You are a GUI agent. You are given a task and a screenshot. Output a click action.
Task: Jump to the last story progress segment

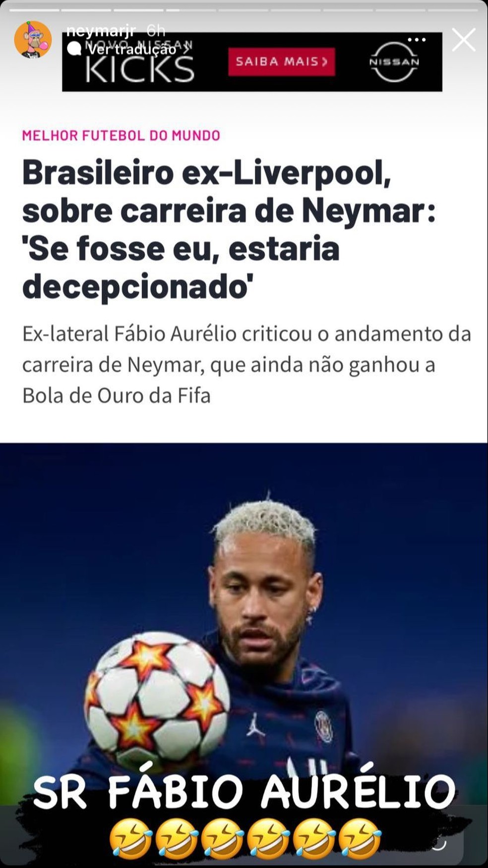[x=452, y=10]
